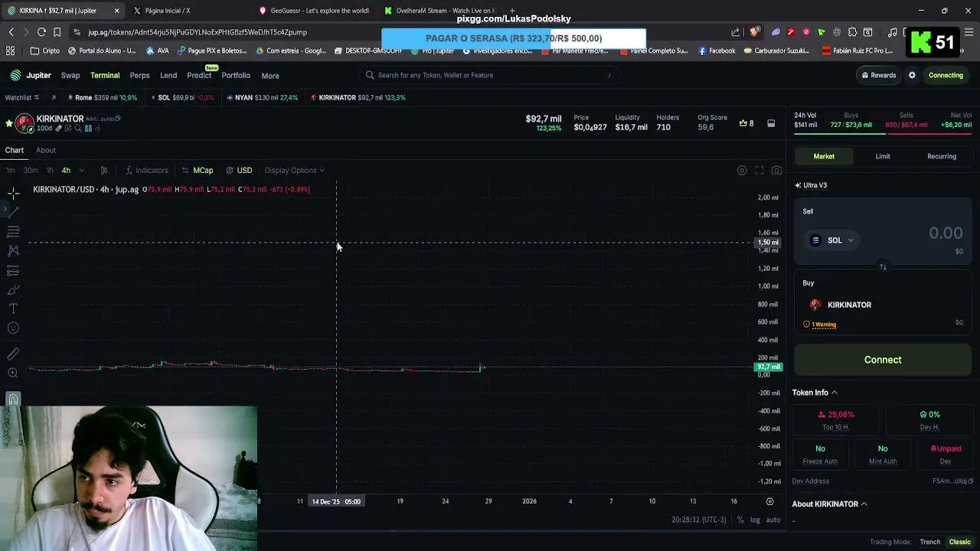
Task: Switch to the Chart tab
Action: pos(15,150)
